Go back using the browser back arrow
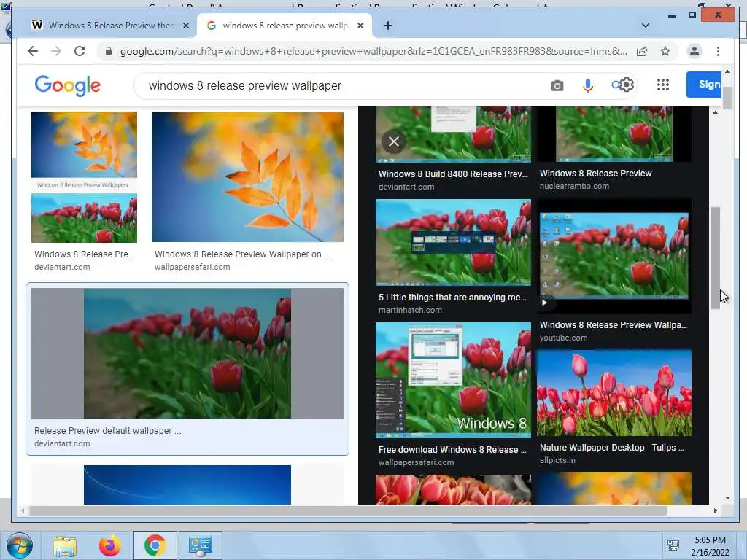747x560 pixels. click(x=32, y=51)
